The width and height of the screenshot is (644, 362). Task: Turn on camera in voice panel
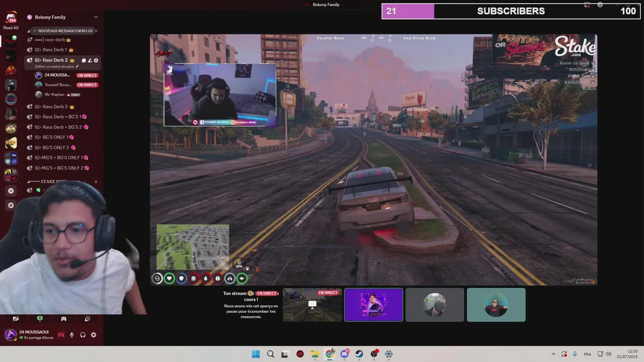(16, 319)
